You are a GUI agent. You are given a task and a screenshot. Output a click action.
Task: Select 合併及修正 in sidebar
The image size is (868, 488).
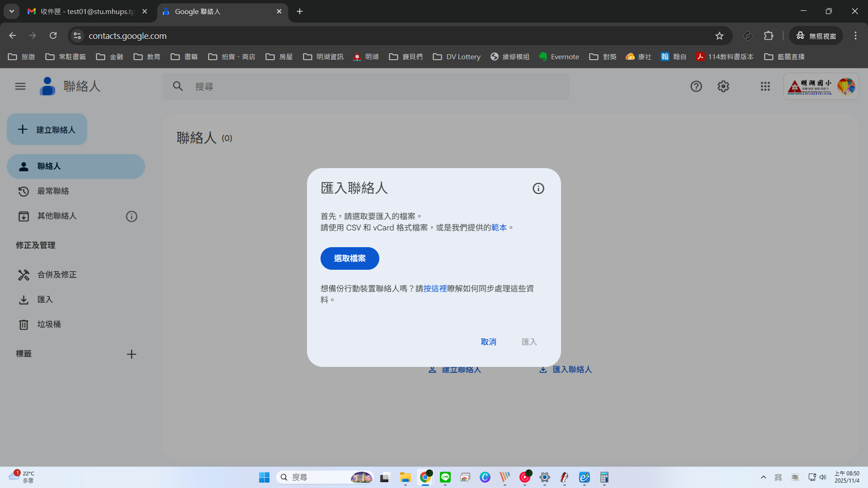pos(57,275)
